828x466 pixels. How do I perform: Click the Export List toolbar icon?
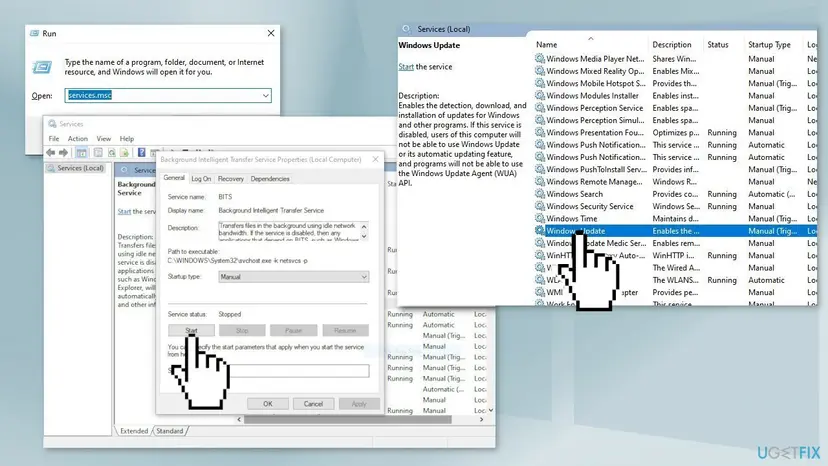tap(124, 153)
